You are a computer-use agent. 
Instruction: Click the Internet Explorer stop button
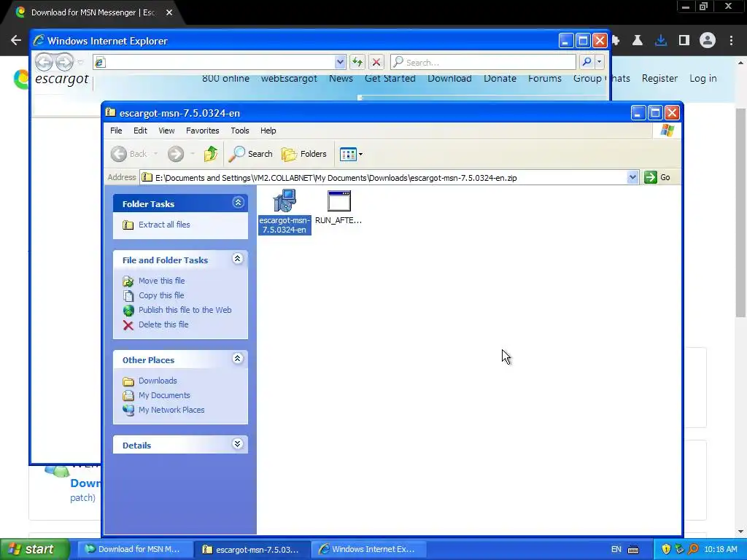point(376,62)
